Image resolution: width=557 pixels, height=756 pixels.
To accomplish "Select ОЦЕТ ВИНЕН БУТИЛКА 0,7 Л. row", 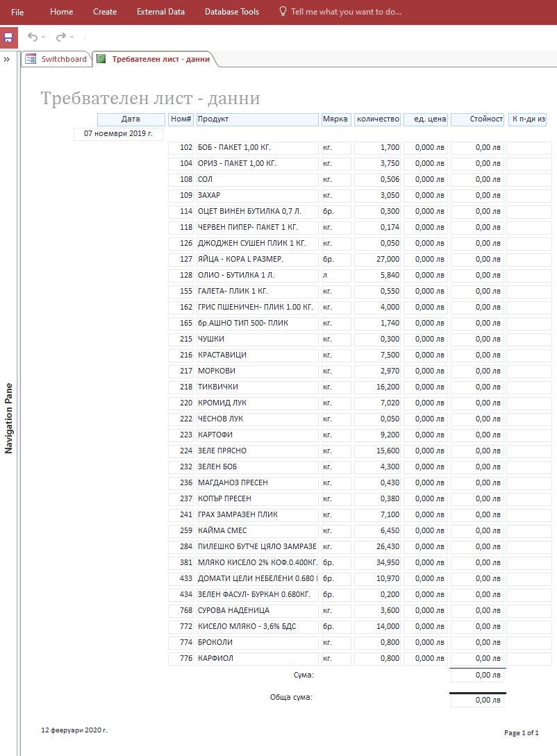I will coord(258,211).
